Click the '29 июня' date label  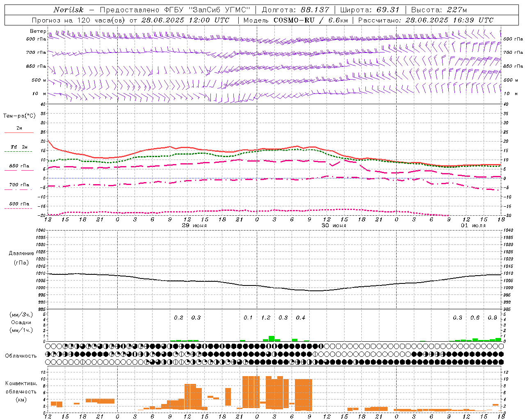[x=194, y=226]
